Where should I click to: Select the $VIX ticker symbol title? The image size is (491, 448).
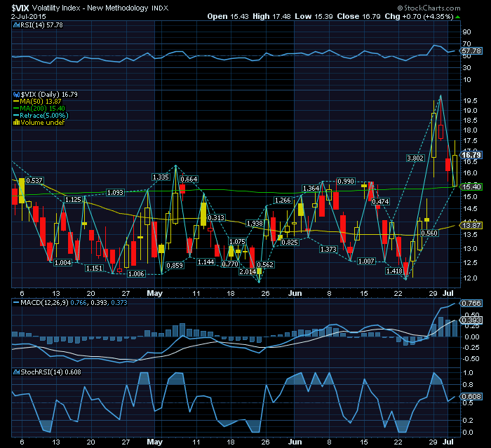[20, 8]
